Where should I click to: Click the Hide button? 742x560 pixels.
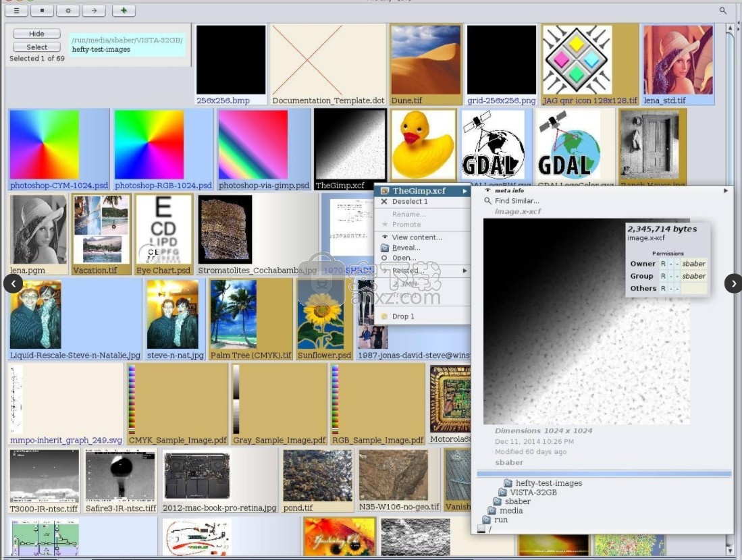point(37,34)
